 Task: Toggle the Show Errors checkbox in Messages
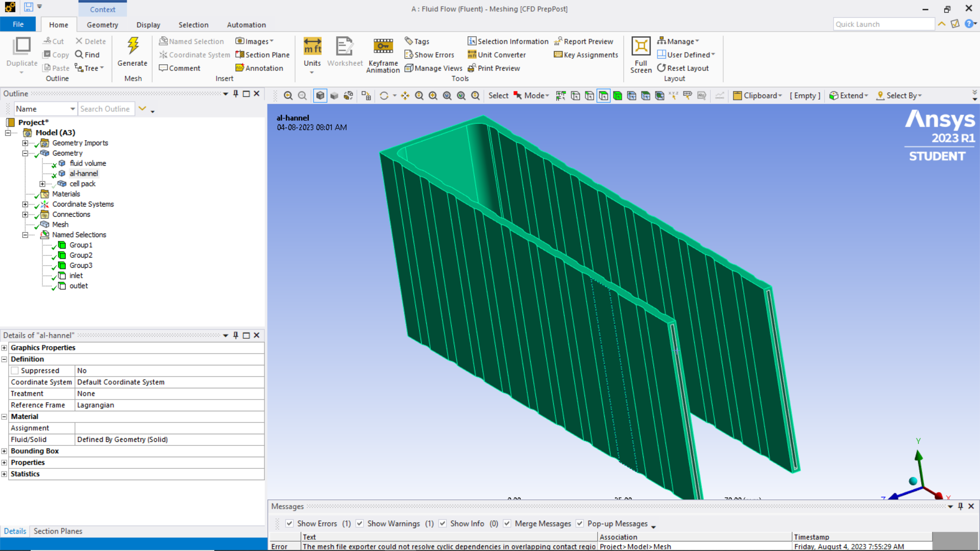289,523
